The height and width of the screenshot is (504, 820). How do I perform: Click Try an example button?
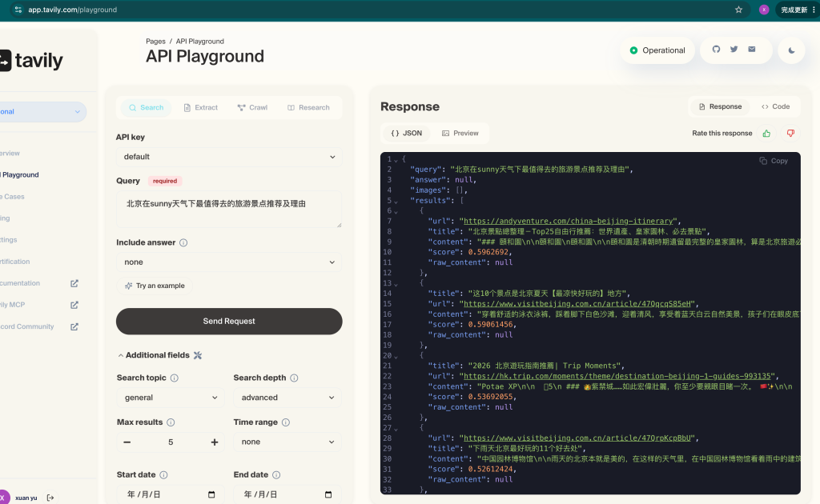click(155, 286)
